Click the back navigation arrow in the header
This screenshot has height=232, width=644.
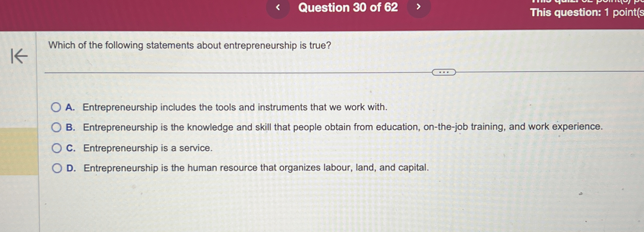279,8
